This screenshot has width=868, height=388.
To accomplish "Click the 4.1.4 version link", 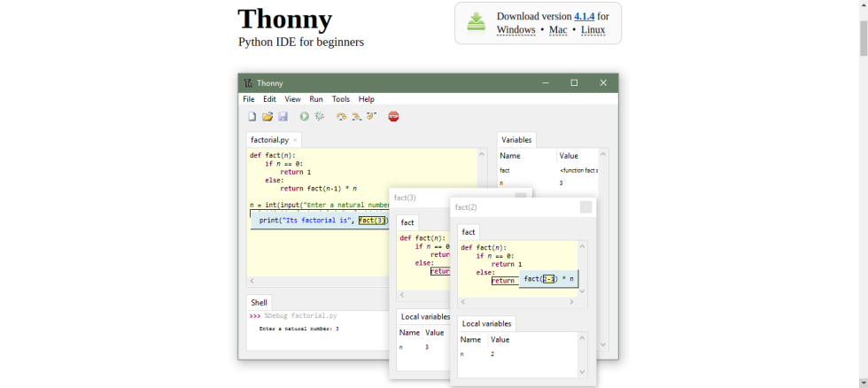I will 584,16.
